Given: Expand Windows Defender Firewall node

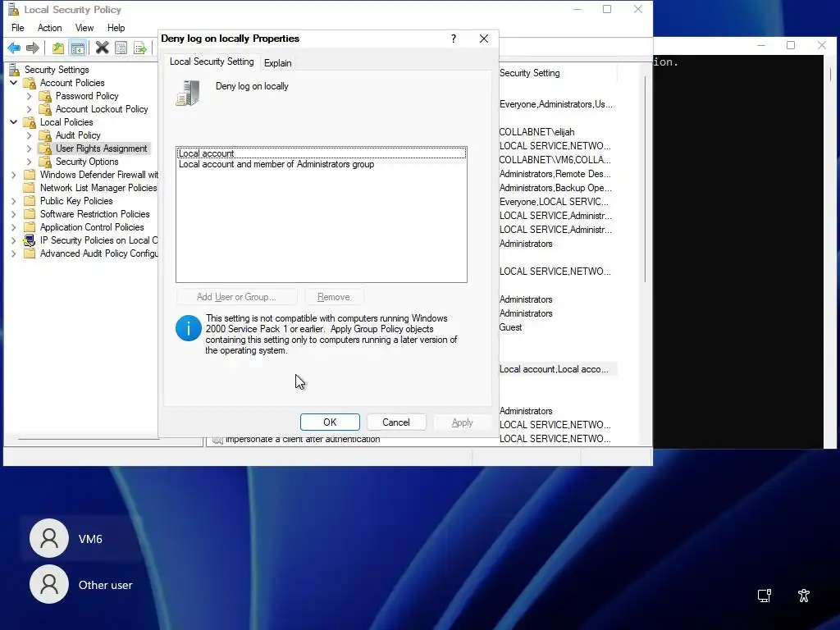Looking at the screenshot, I should point(14,175).
